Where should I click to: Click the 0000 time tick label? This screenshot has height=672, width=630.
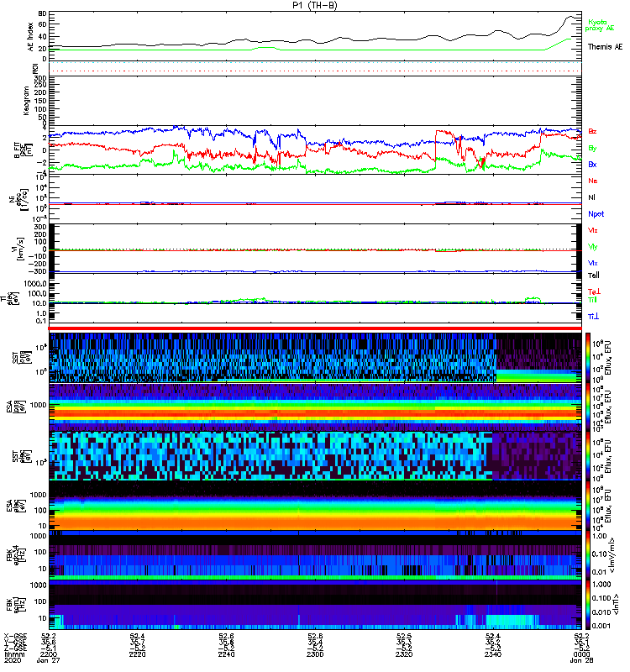tap(581, 654)
